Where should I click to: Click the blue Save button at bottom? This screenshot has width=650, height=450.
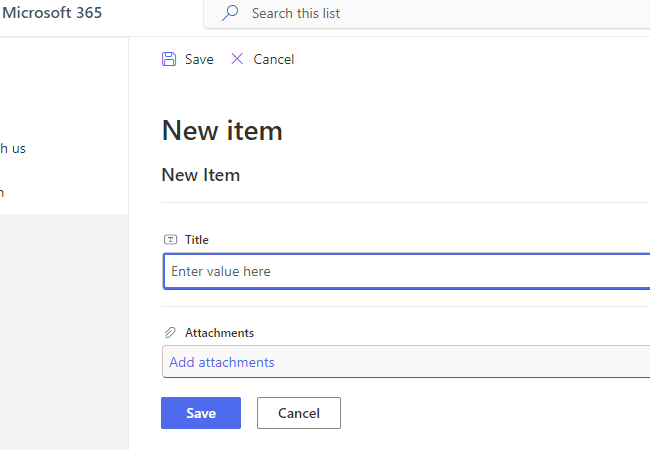click(x=201, y=413)
